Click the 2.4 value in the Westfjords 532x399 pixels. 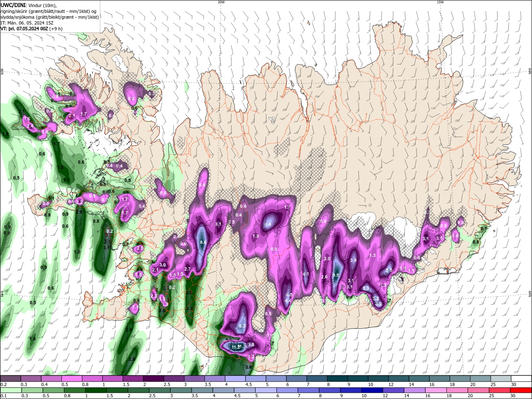pyautogui.click(x=30, y=126)
